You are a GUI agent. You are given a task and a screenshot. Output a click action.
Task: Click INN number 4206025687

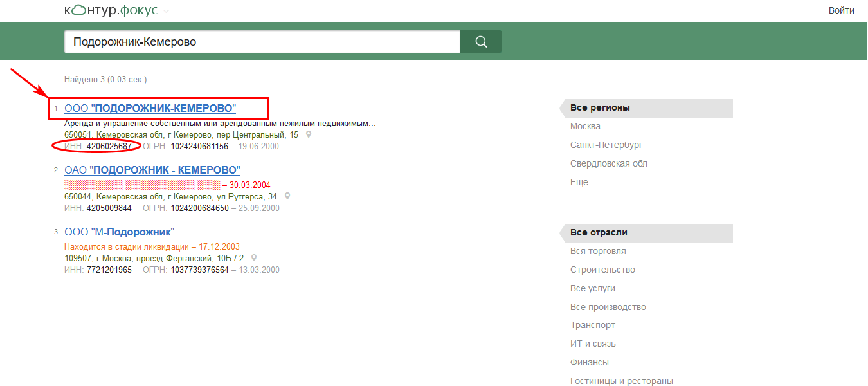point(109,146)
